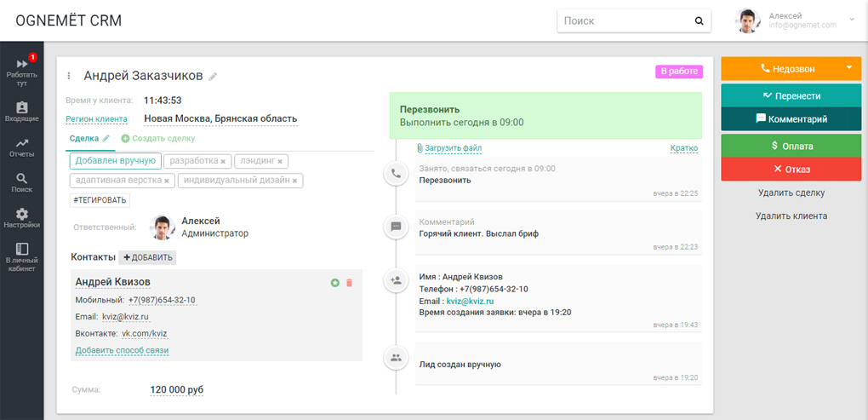This screenshot has height=420, width=868.
Task: Click client time 11:43:53
Action: pyautogui.click(x=163, y=101)
